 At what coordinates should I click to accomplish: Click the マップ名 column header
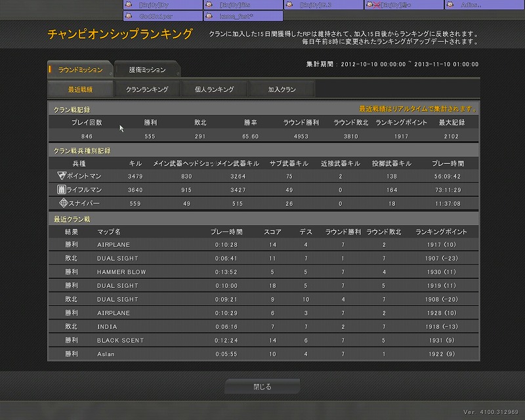pyautogui.click(x=109, y=232)
